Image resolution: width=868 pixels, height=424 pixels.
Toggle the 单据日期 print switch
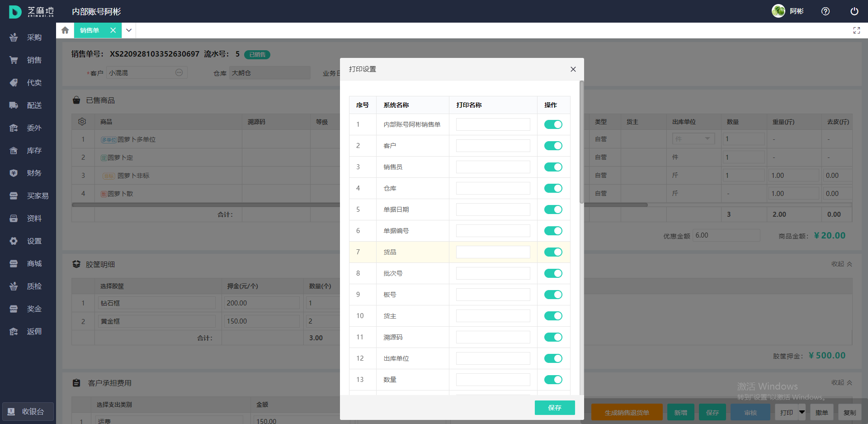[x=553, y=210]
